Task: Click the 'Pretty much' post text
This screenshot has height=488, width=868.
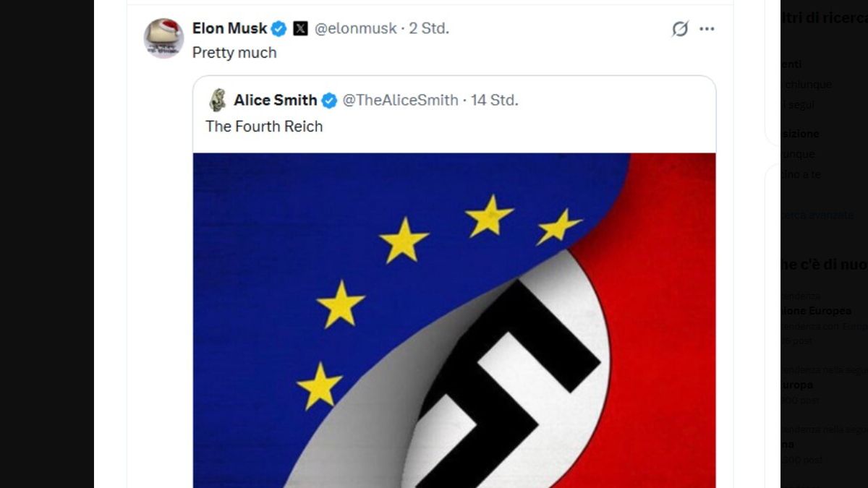Action: click(x=234, y=53)
